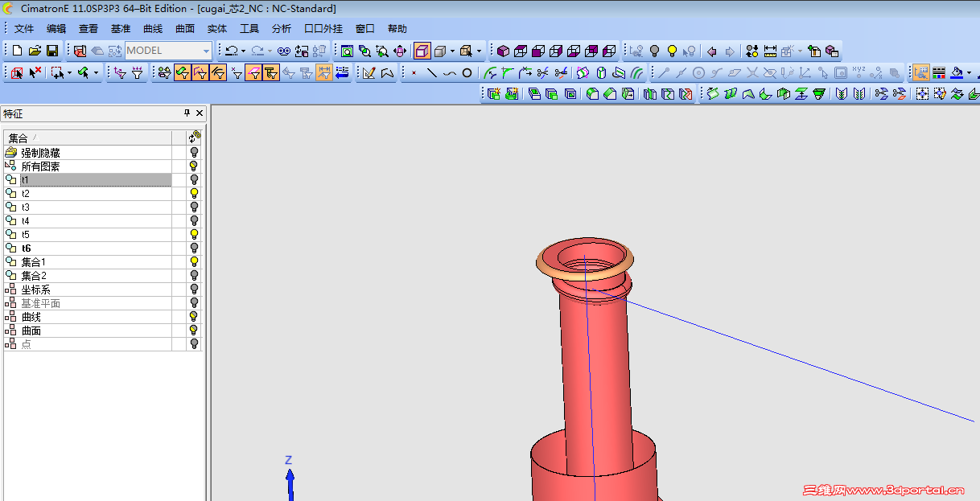Save the document with floppy icon
The image size is (980, 501).
click(52, 51)
